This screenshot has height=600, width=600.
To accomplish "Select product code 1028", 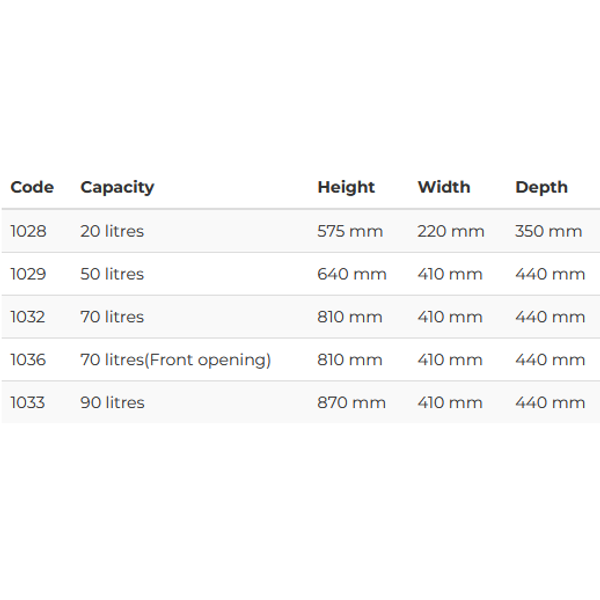I will click(28, 231).
